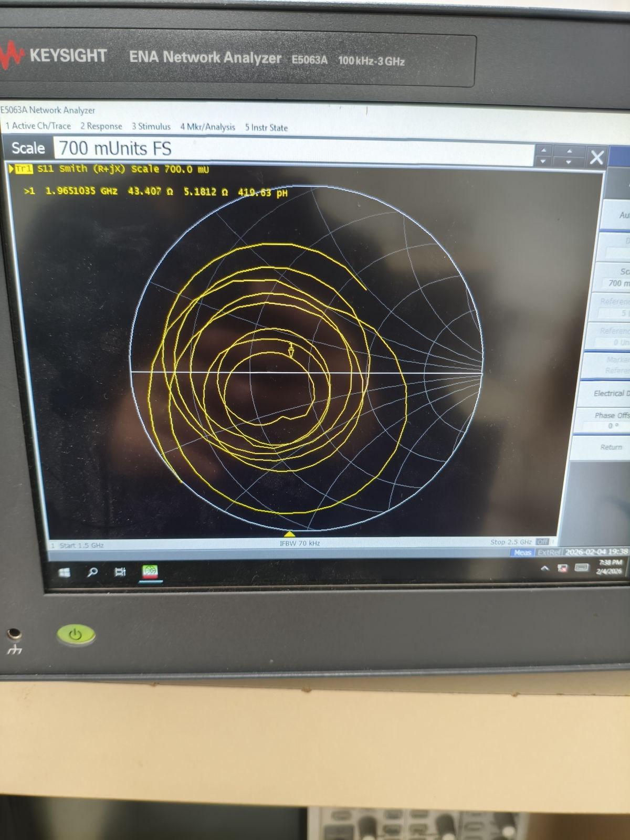
Task: Click S11 Smith (R+jX) trace format text
Action: coord(81,169)
